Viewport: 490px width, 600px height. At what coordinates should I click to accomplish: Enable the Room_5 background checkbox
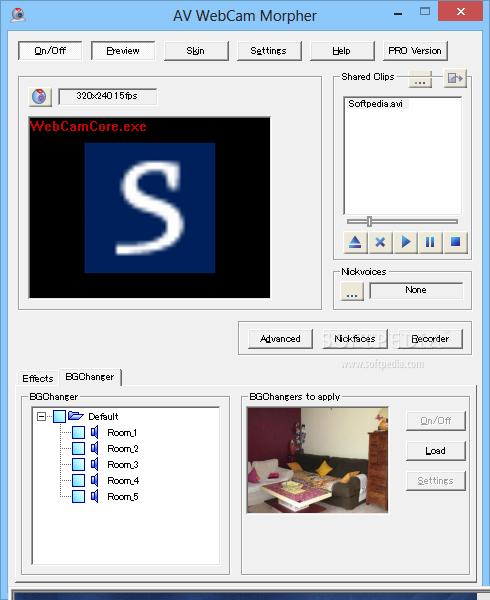(78, 497)
